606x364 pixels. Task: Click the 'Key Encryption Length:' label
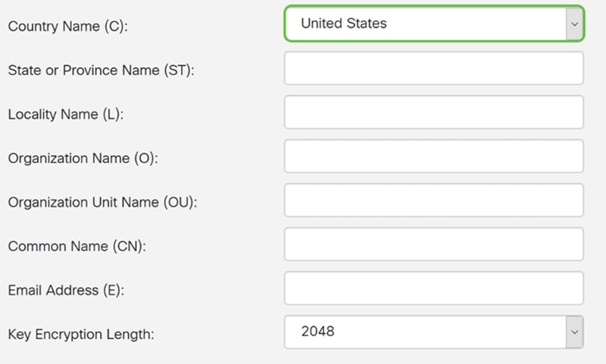pyautogui.click(x=81, y=334)
